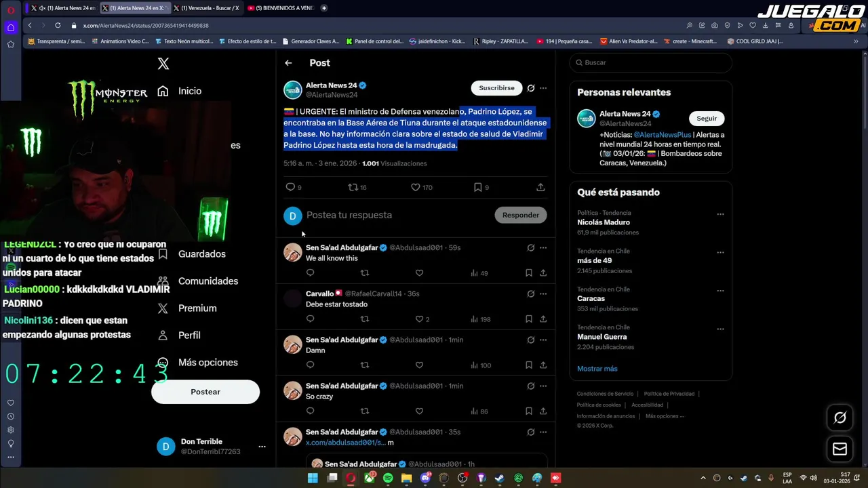The width and height of the screenshot is (868, 488).
Task: Open 'más de 49' trend
Action: point(595,260)
